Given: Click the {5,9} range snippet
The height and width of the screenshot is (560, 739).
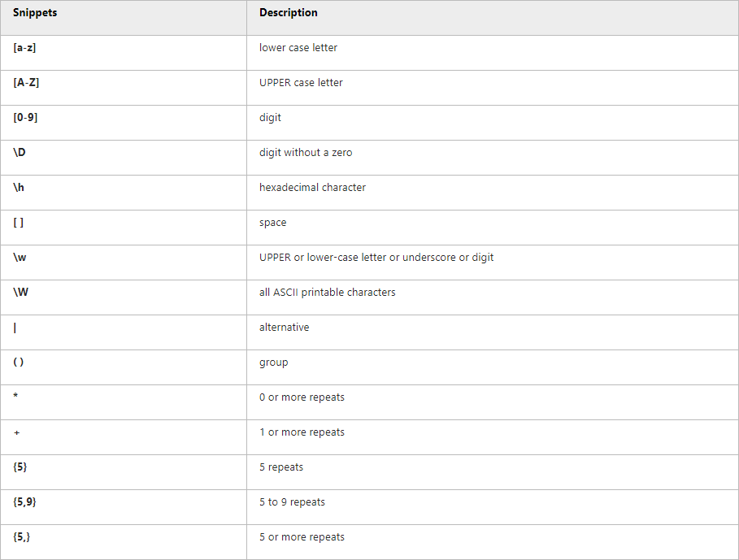Looking at the screenshot, I should pos(25,501).
